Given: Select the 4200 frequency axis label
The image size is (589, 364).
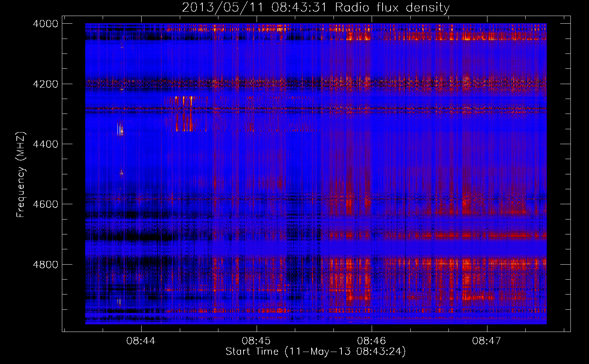Looking at the screenshot, I should (46, 84).
